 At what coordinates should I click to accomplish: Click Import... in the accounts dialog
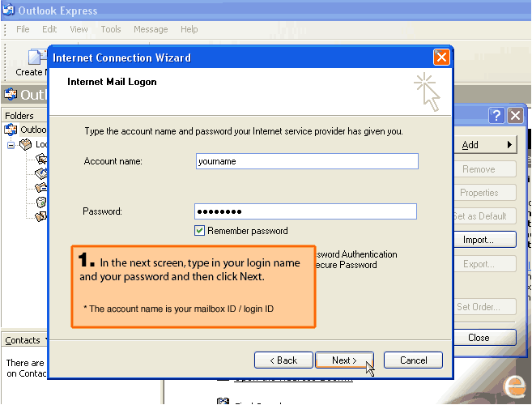485,240
